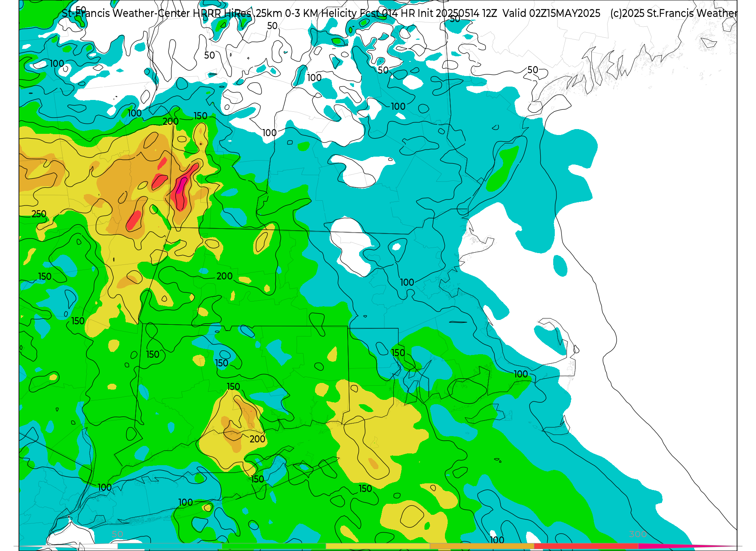756x551 pixels.
Task: Click the "300" label above the color bar
Action: point(638,534)
